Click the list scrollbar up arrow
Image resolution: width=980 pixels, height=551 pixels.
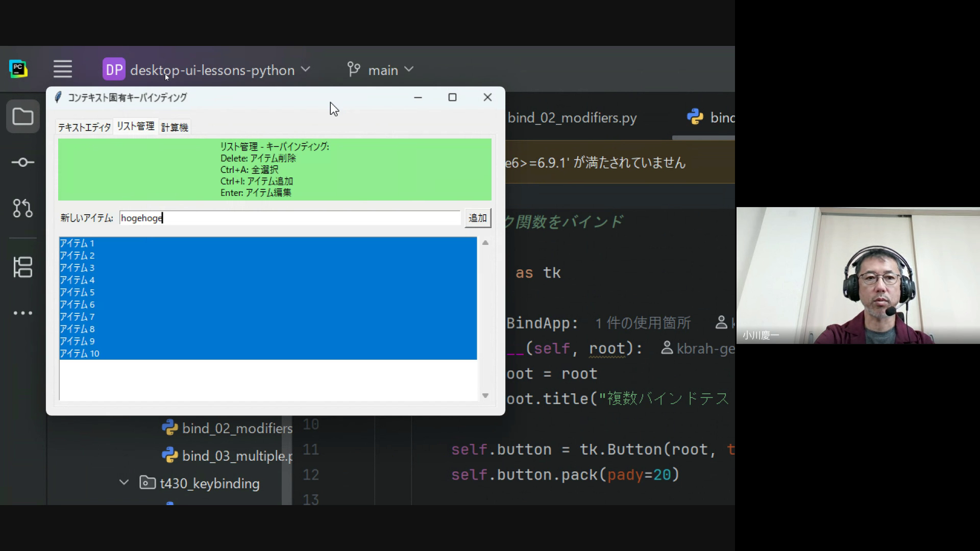[x=485, y=243]
